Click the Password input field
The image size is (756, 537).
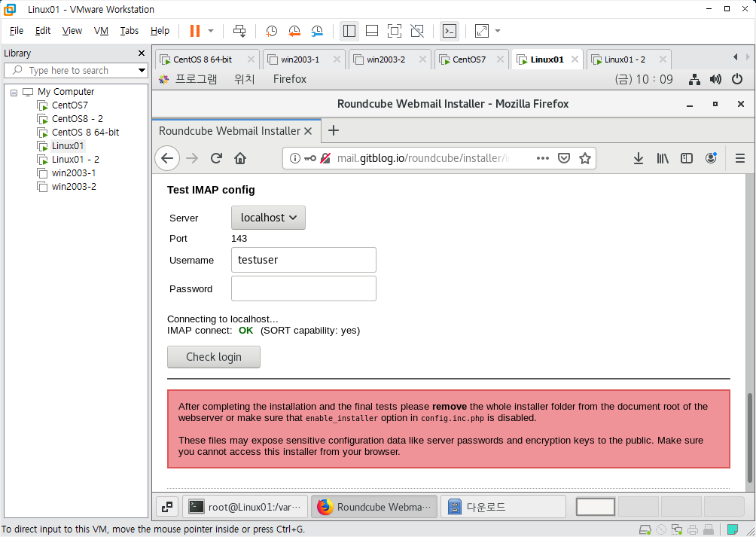[303, 288]
